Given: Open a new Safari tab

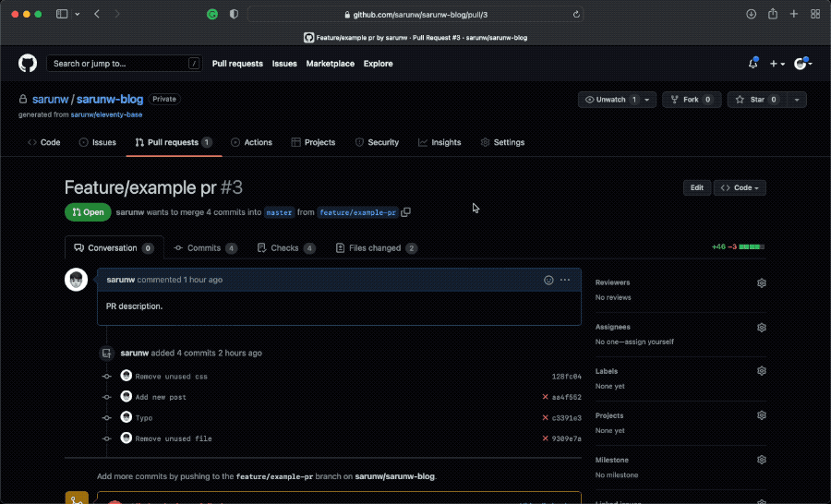Looking at the screenshot, I should click(x=793, y=15).
